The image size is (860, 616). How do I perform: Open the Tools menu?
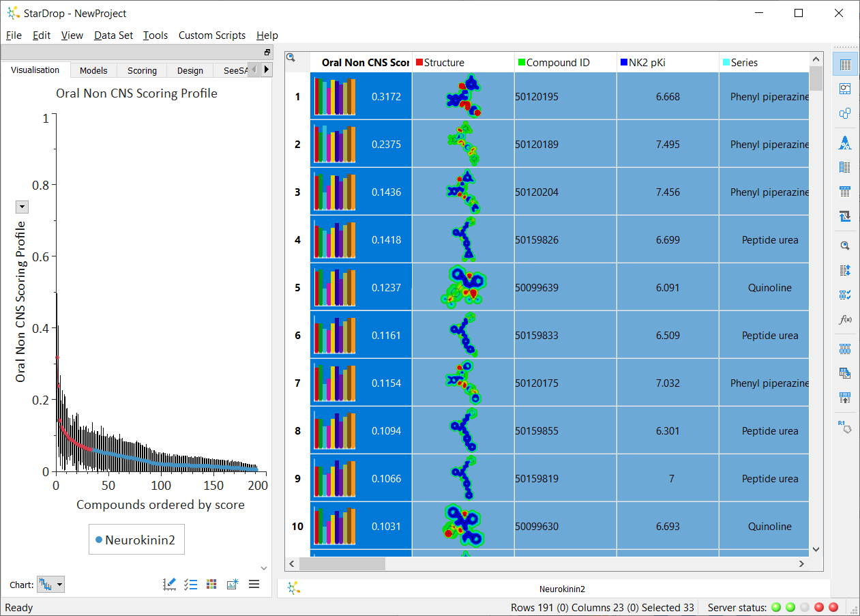coord(155,35)
